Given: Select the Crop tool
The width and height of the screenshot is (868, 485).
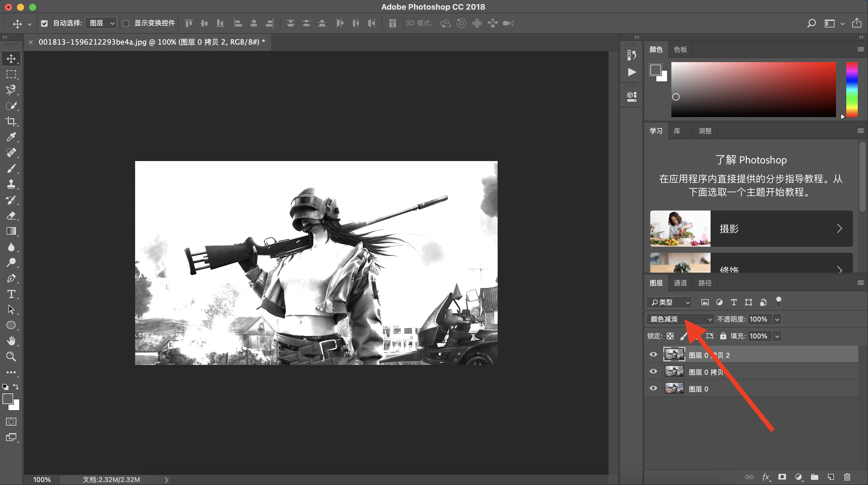Looking at the screenshot, I should click(11, 121).
